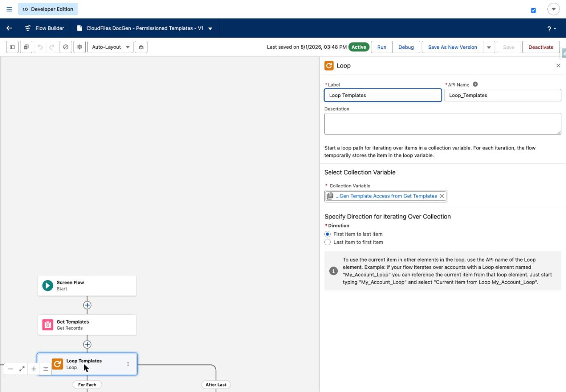Click the Select Collection Variable heading
The height and width of the screenshot is (392, 566).
[x=360, y=172]
